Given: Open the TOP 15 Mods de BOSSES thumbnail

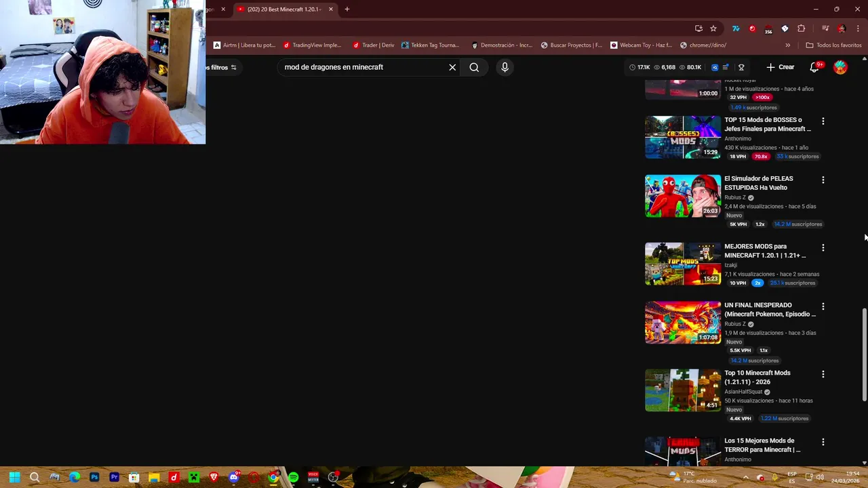Looking at the screenshot, I should coord(683,137).
